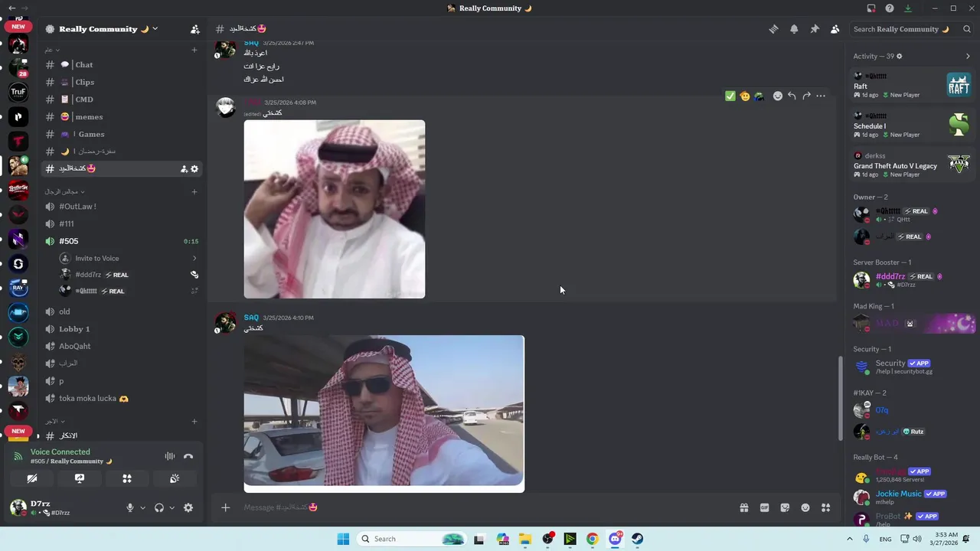Open More options on hovered message
Screen dimensions: 980x551
(821, 96)
